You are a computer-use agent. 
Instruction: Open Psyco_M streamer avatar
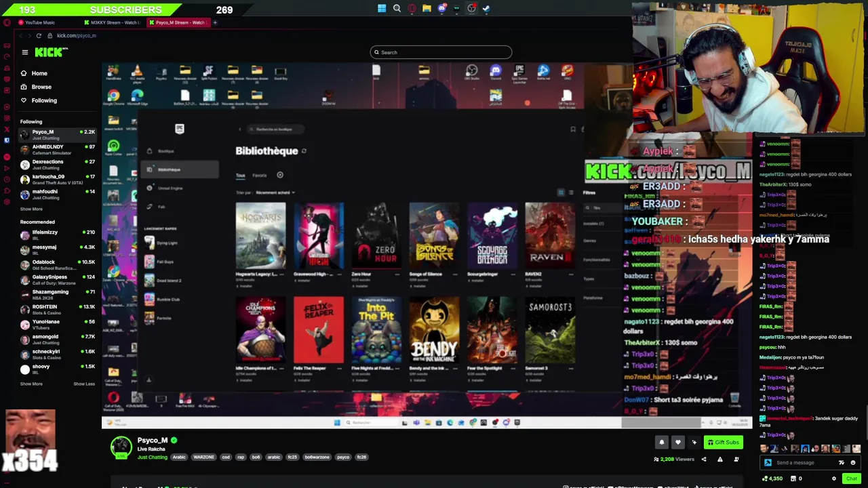click(x=121, y=447)
